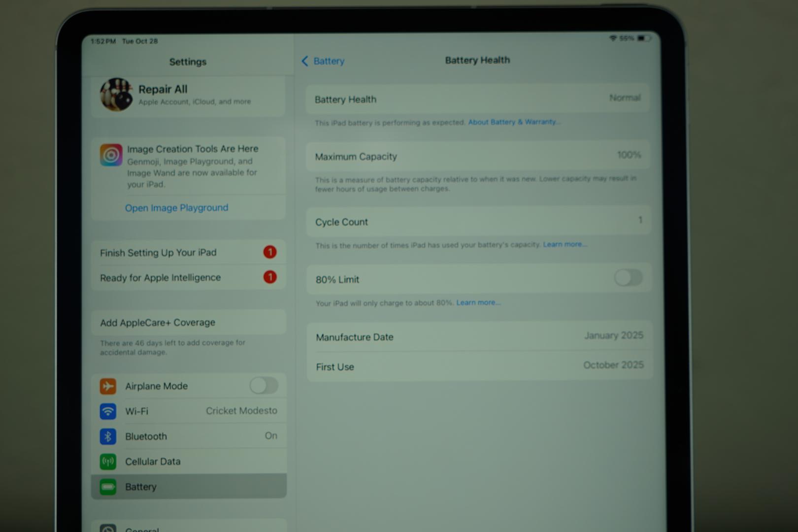Tap the Normal battery health value
The image size is (798, 532).
[x=625, y=98]
